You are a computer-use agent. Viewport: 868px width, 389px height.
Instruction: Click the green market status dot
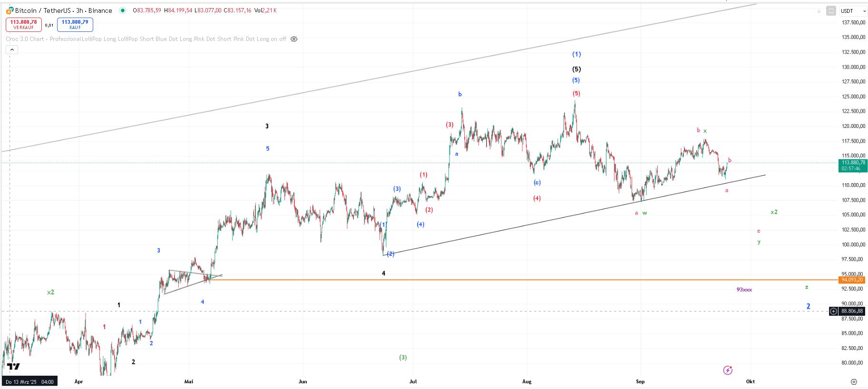pos(123,10)
